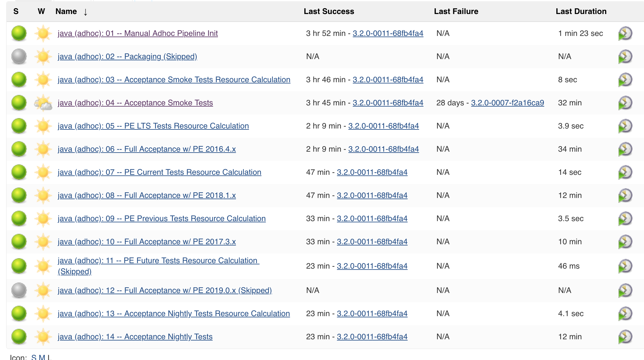
Task: Open job 13 Acceptance Nightly Tests Resource Calculation
Action: (173, 314)
